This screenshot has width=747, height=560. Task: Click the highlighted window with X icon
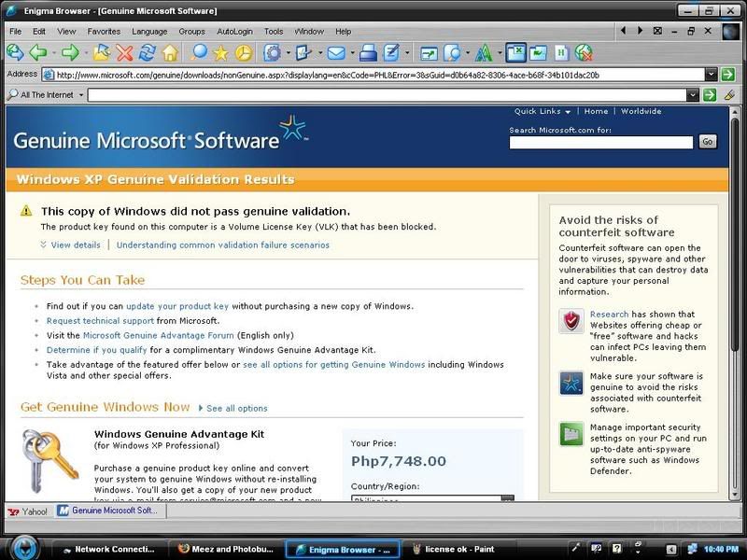click(x=516, y=53)
